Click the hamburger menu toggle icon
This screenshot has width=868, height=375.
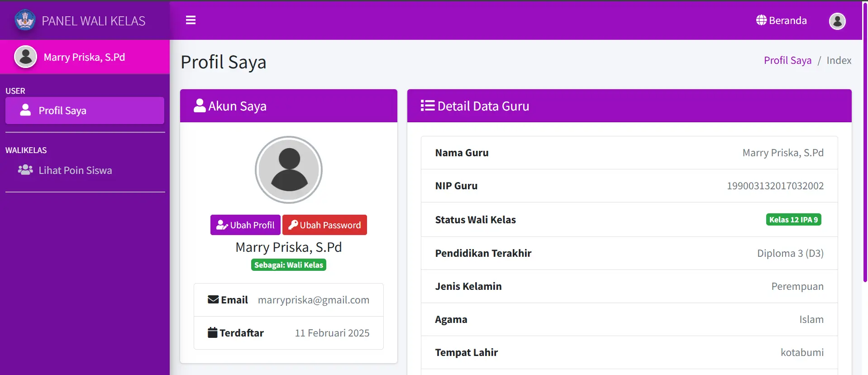[191, 20]
